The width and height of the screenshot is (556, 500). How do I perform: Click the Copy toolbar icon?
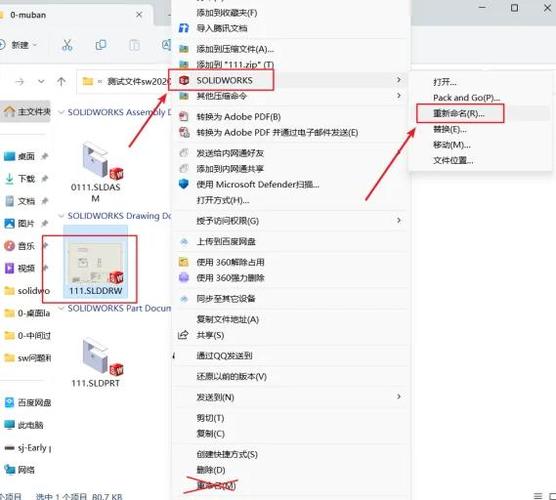tap(101, 45)
